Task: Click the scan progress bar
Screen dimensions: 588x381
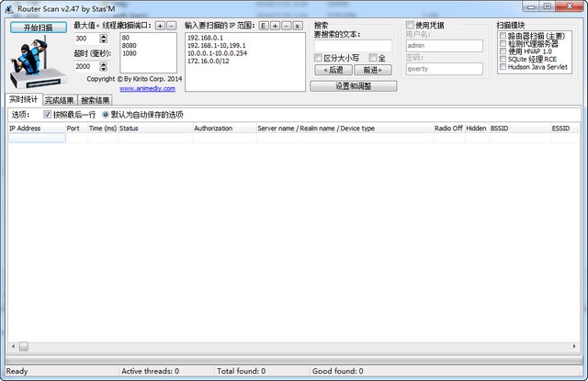Action: point(294,360)
